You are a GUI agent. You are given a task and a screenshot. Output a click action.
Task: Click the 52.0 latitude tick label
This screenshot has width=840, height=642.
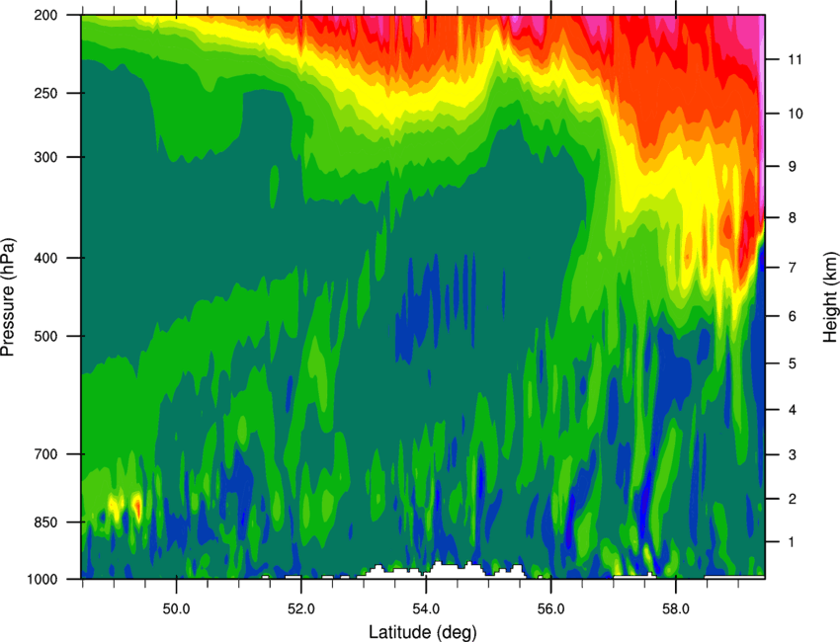(301, 608)
